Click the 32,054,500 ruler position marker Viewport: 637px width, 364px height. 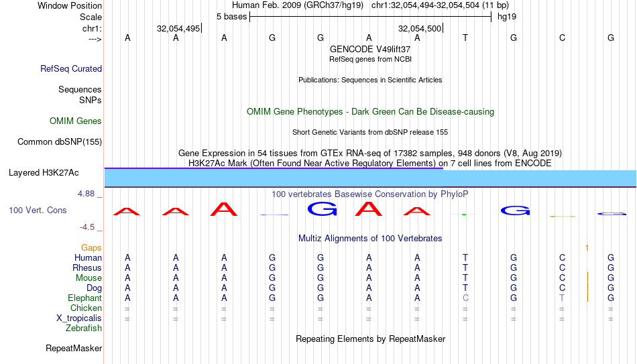click(x=420, y=28)
